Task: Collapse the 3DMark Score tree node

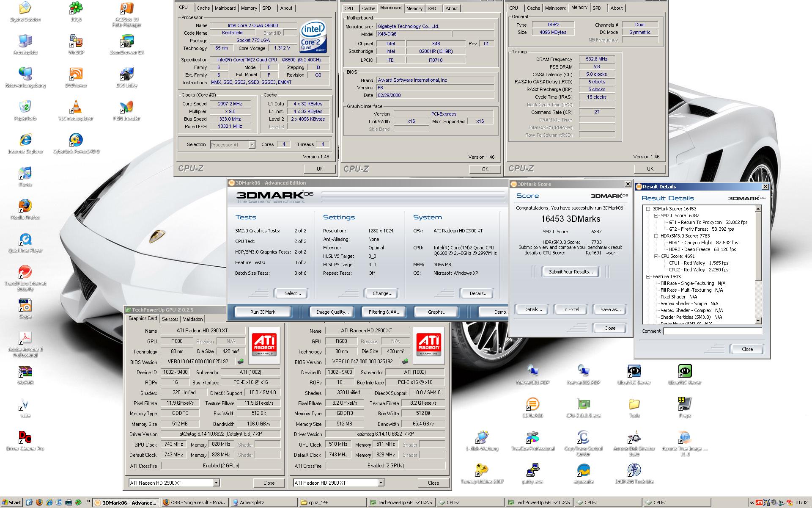Action: pos(648,209)
